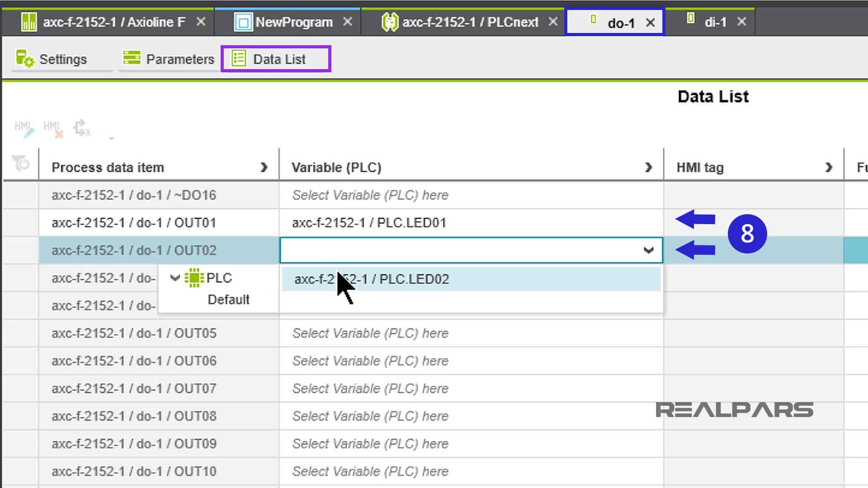Select variable for the OUT08 row
The height and width of the screenshot is (488, 868).
[471, 416]
